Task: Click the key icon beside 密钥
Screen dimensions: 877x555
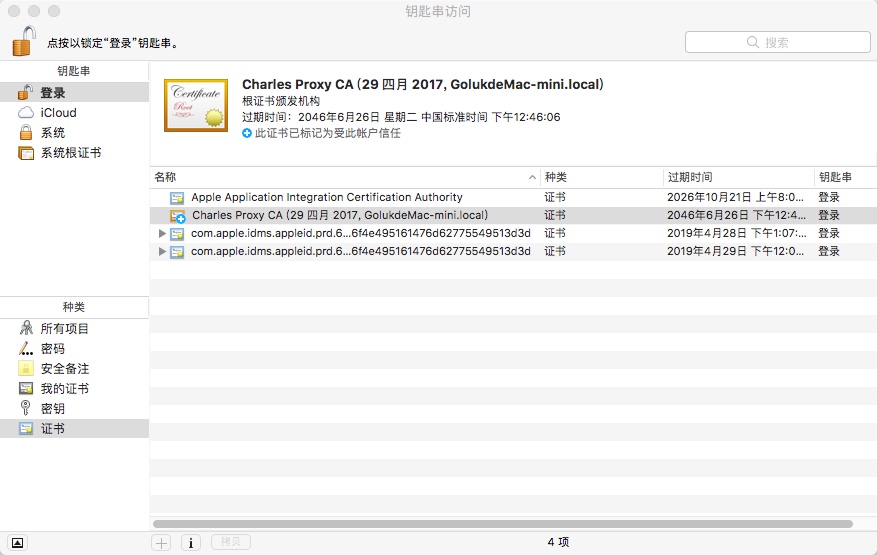Action: point(25,408)
